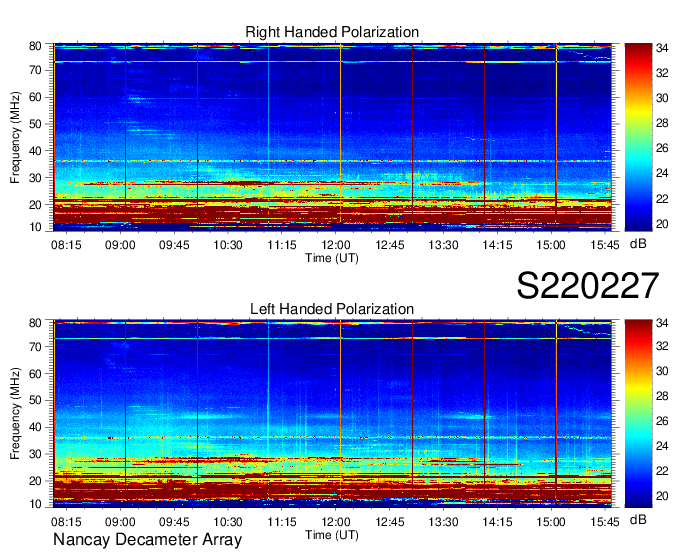Click the "Left Handed Polarization" plot title
The height and width of the screenshot is (552, 680).
[x=332, y=309]
